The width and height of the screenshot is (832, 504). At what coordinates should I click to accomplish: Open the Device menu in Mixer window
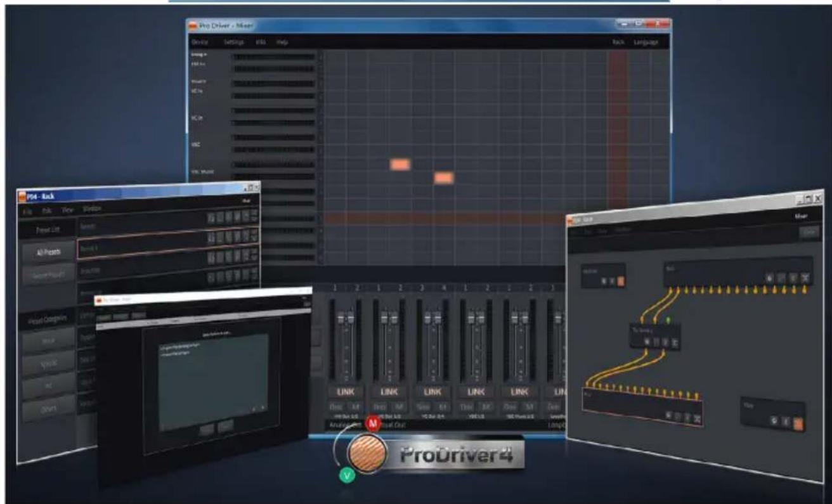click(x=200, y=42)
